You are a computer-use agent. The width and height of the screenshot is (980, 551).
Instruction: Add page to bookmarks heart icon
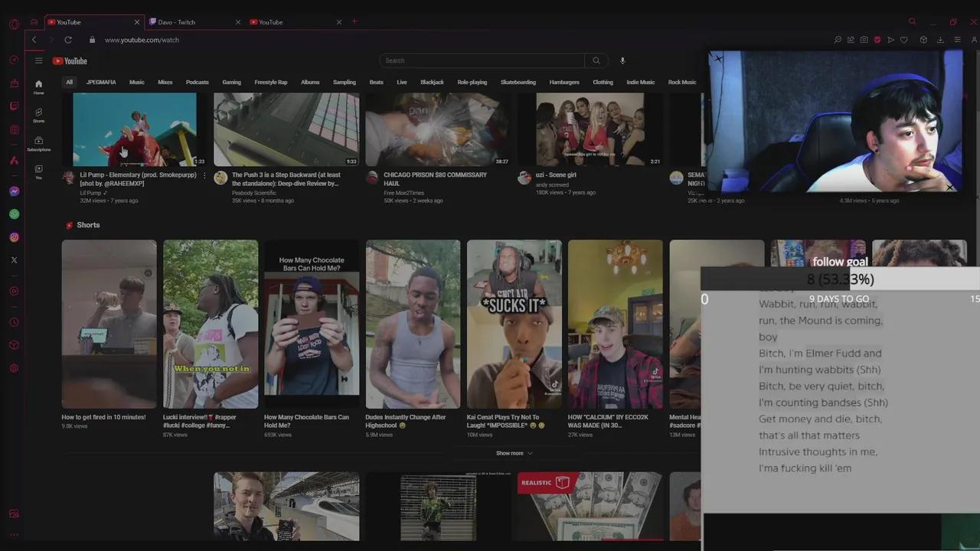pos(904,40)
